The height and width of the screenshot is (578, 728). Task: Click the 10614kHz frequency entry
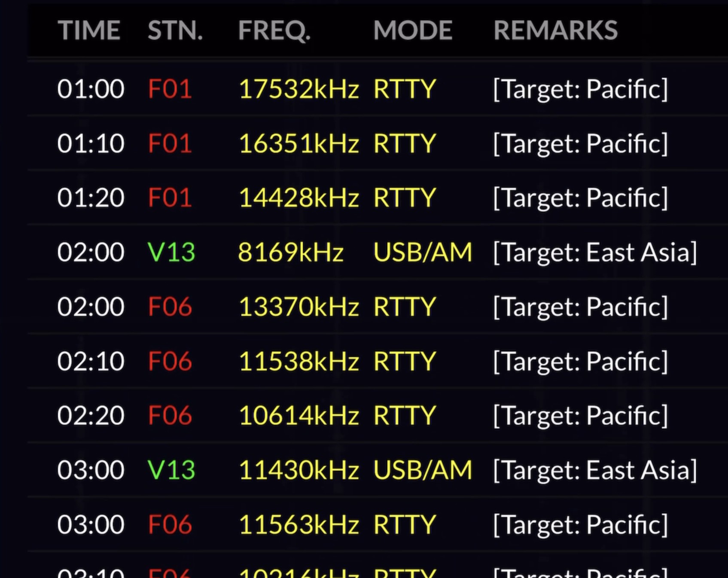pyautogui.click(x=299, y=415)
